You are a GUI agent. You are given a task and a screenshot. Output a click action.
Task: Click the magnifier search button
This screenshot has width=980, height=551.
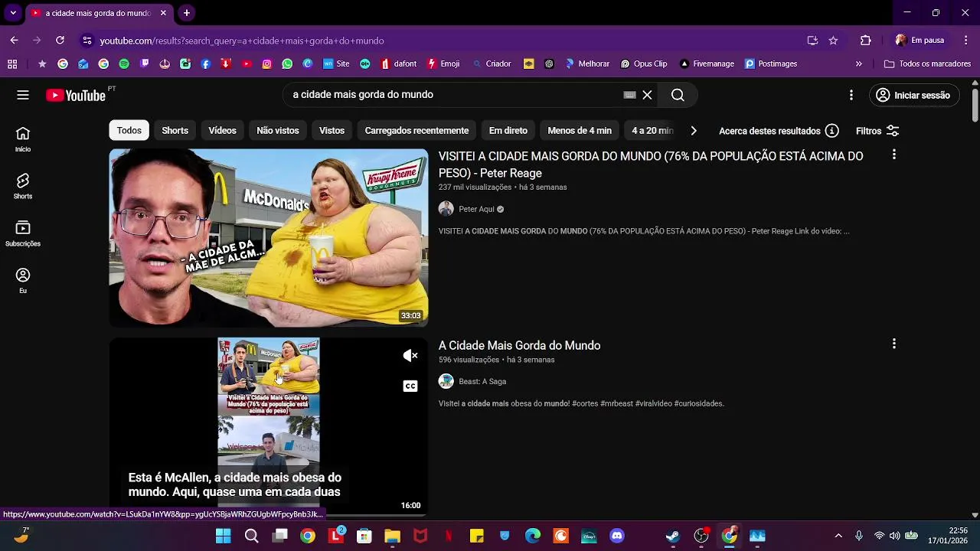678,95
